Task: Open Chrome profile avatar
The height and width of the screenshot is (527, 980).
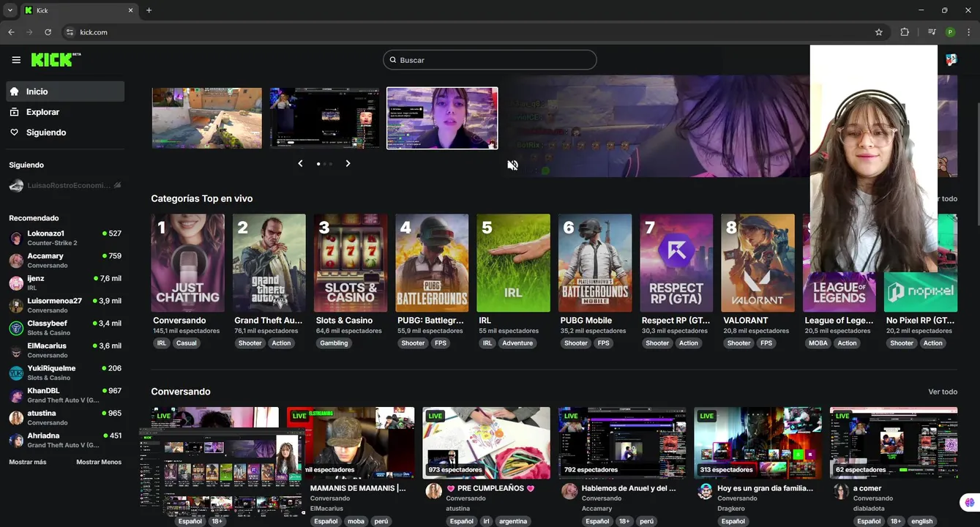Action: coord(950,32)
